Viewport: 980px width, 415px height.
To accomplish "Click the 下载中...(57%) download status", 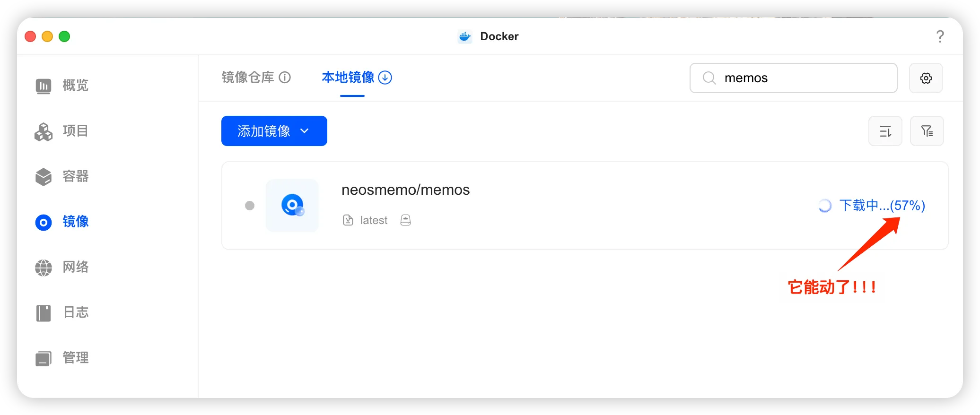I will (882, 206).
